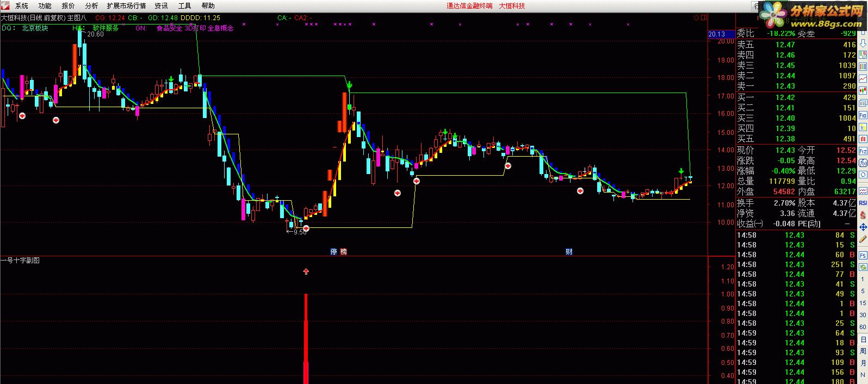Click the F12 trading icon
This screenshot has width=868, height=384.
[863, 150]
